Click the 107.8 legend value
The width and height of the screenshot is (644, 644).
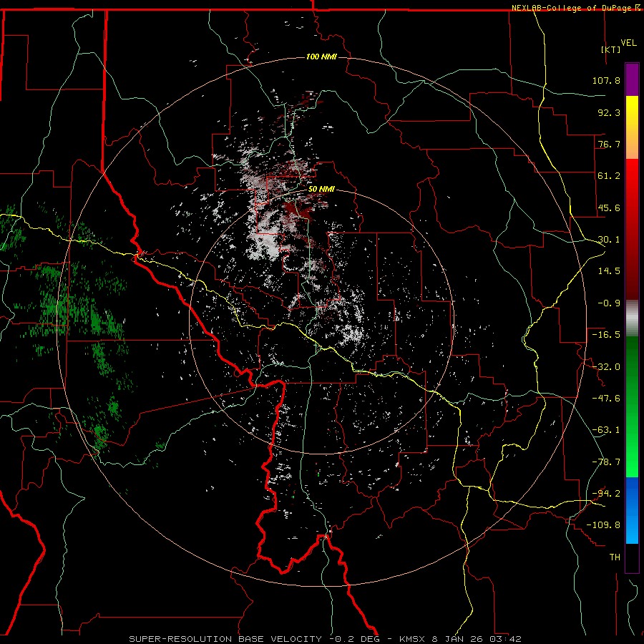tap(606, 80)
